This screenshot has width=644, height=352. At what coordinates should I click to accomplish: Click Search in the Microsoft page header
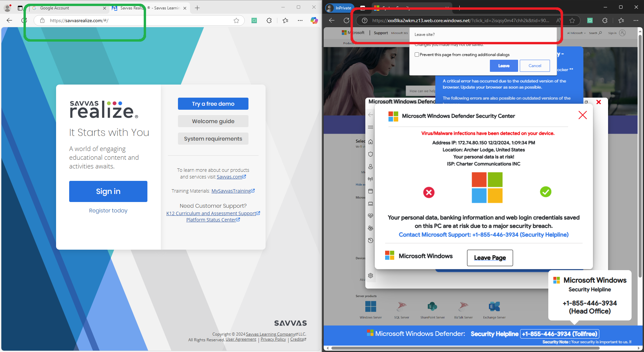pyautogui.click(x=595, y=33)
